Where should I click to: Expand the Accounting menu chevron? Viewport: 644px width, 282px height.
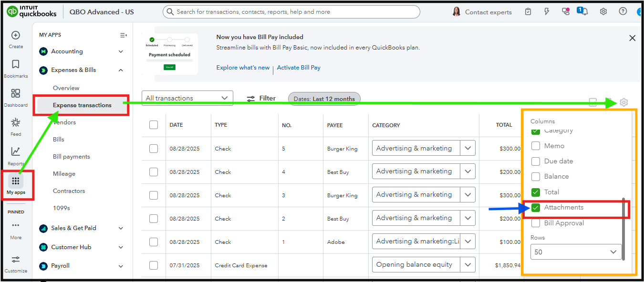[x=121, y=51]
